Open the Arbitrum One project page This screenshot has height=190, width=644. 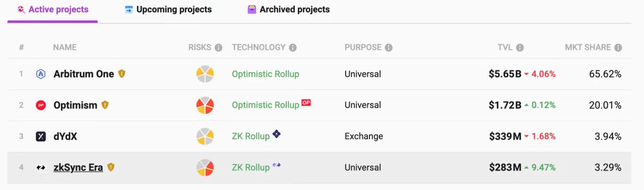point(84,74)
